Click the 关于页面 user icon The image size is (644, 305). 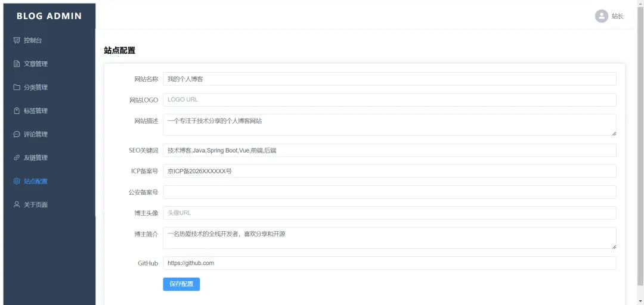point(17,204)
